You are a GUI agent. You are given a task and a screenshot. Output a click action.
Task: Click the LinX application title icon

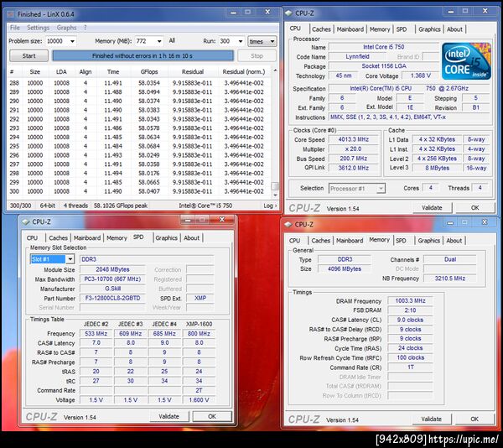[11, 14]
